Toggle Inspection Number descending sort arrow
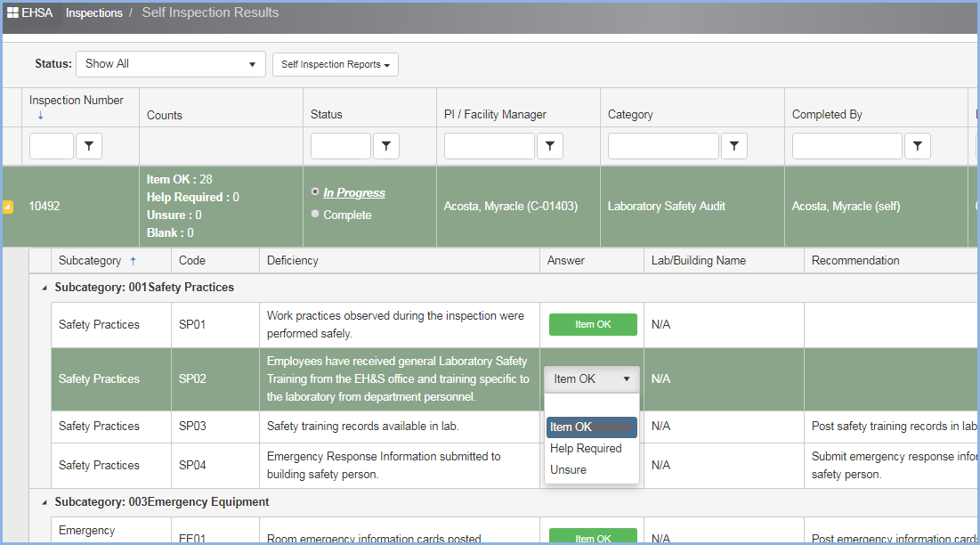Viewport: 980px width, 545px height. (x=41, y=116)
